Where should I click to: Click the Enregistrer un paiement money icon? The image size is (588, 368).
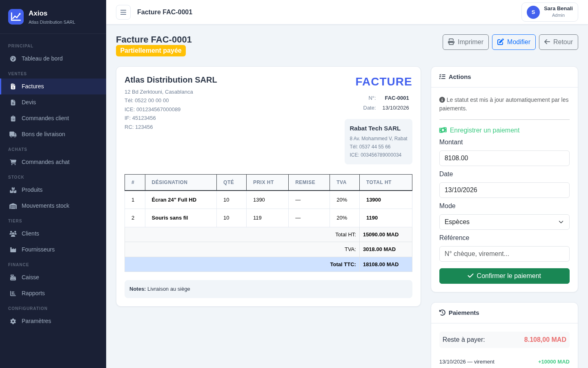[443, 130]
